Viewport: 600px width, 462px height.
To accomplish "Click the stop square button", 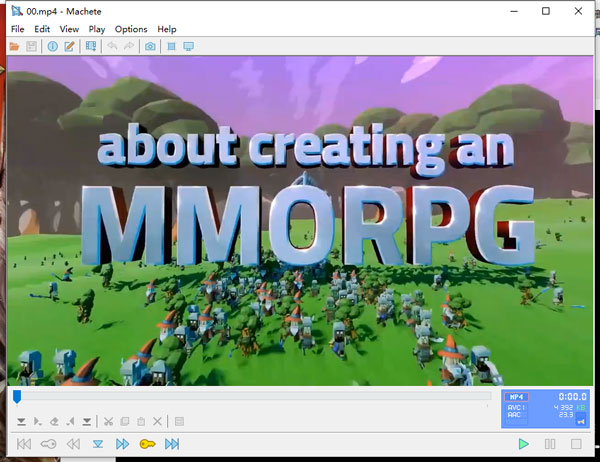I will point(576,444).
